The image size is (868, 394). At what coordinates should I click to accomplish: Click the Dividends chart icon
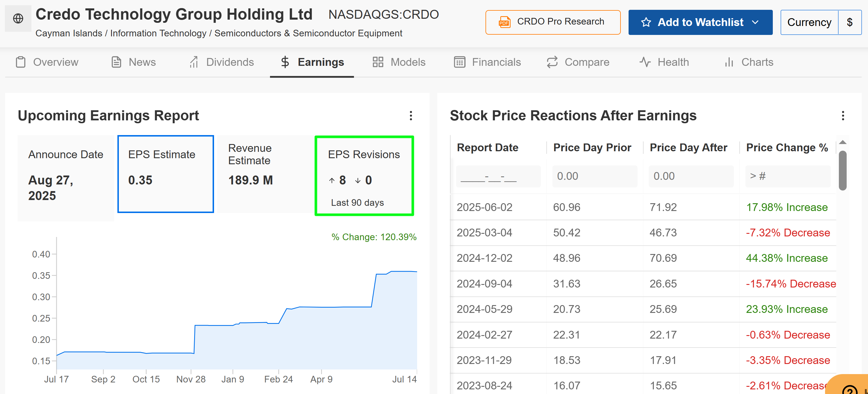pos(194,62)
